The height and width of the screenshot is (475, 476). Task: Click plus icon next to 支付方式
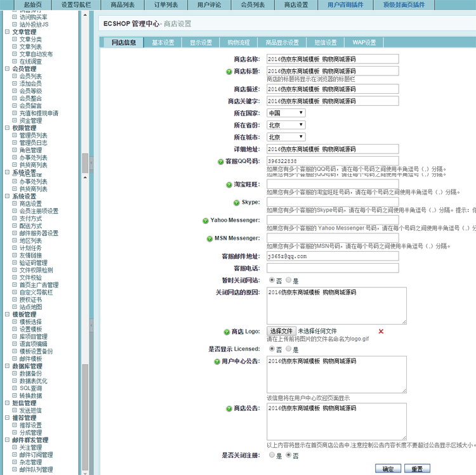[14, 218]
